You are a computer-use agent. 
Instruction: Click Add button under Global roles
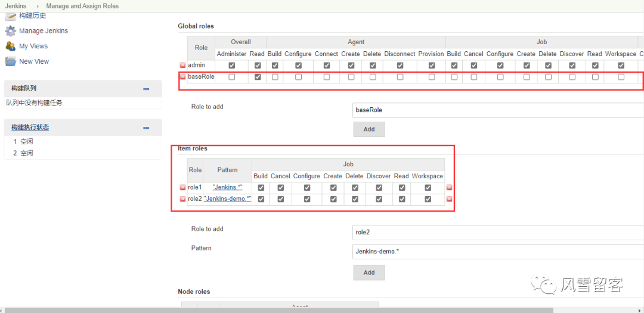(x=369, y=129)
